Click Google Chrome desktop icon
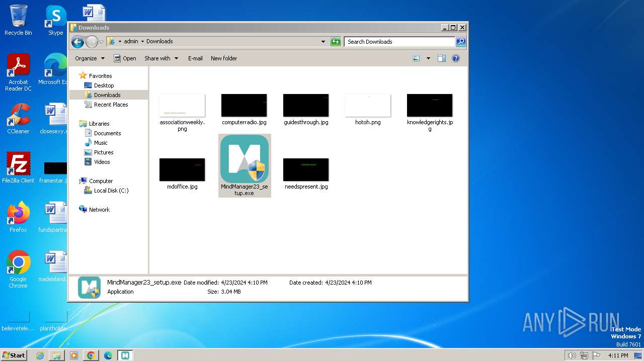 click(18, 269)
